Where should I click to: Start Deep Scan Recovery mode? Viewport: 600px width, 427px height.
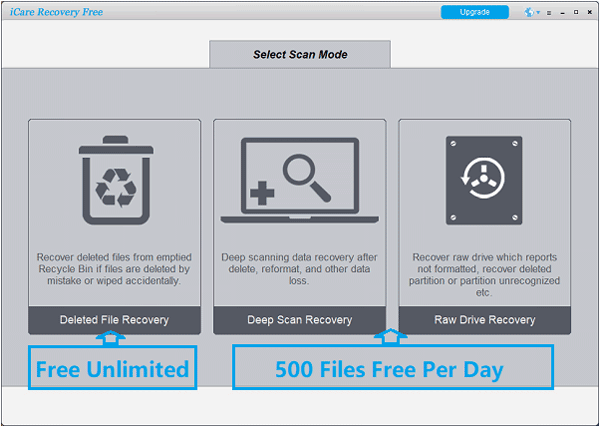pyautogui.click(x=299, y=320)
